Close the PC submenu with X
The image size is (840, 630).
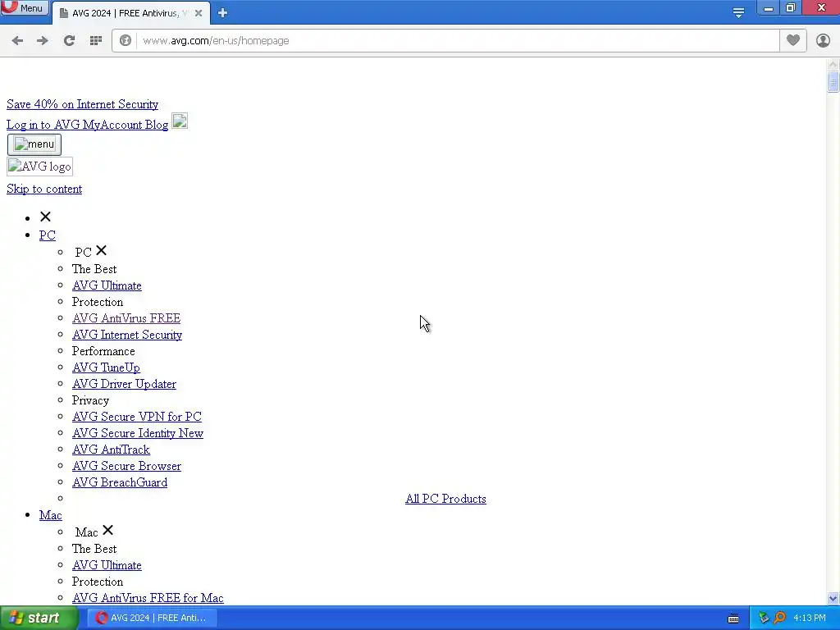(101, 250)
